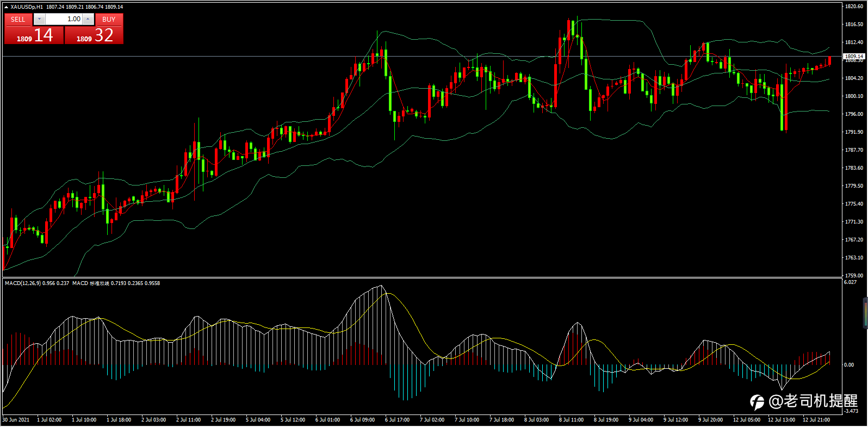Click price scale value 1767.20
868x427 pixels.
click(x=854, y=240)
